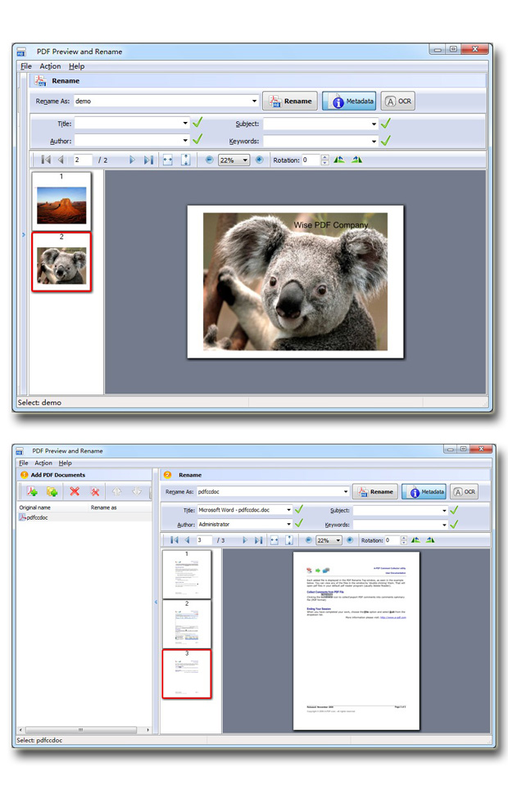Apply Keywords checkmark in bottom window

[454, 525]
